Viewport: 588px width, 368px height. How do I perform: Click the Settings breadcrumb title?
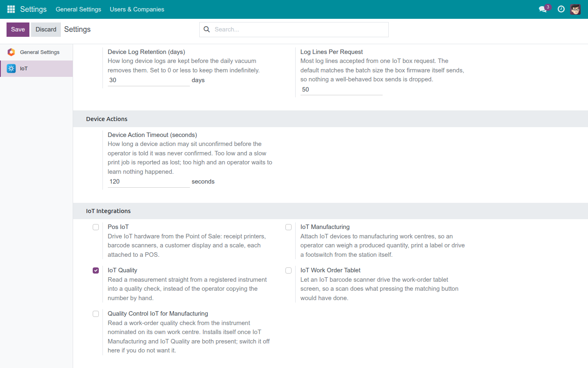tap(77, 29)
